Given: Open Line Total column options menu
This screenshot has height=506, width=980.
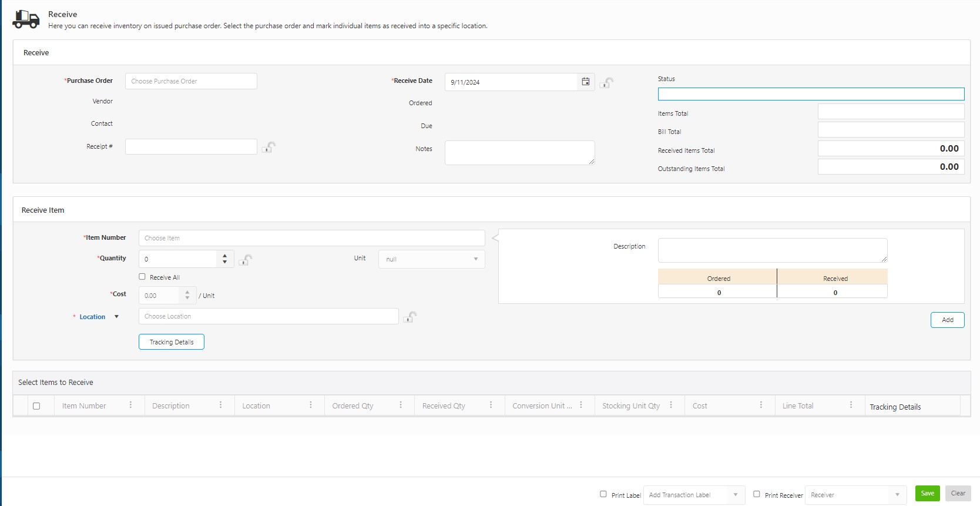Looking at the screenshot, I should point(851,405).
